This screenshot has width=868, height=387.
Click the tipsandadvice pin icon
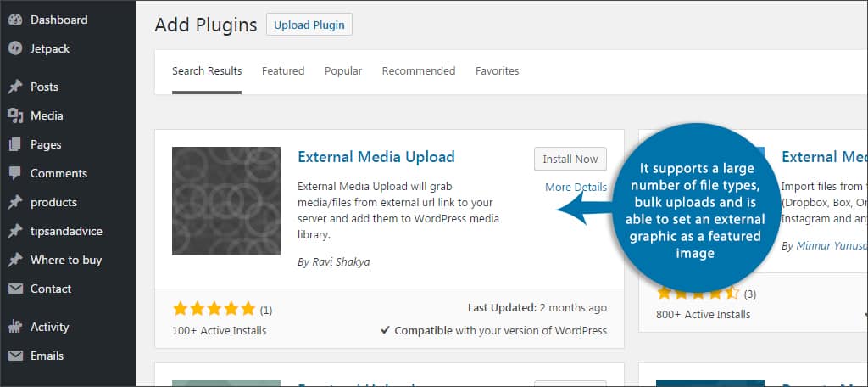pyautogui.click(x=15, y=231)
